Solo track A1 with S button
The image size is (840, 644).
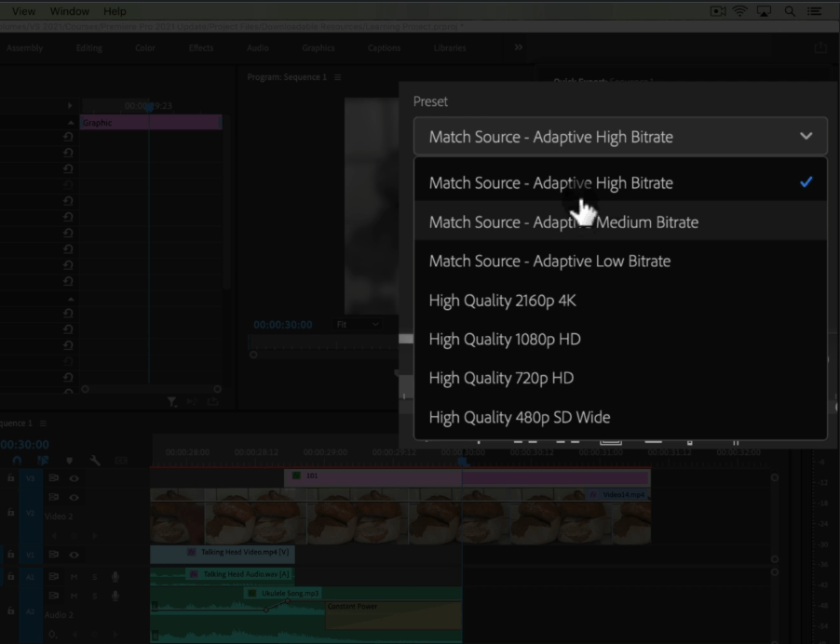95,577
